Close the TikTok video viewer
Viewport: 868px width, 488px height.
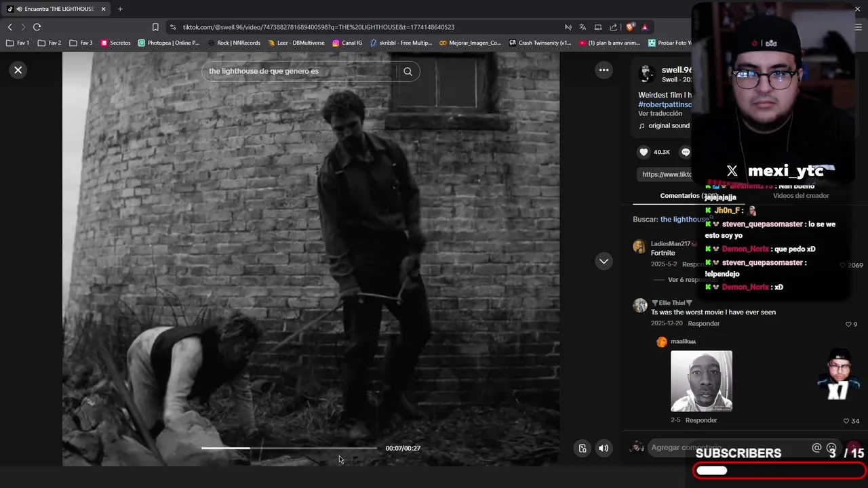[18, 70]
